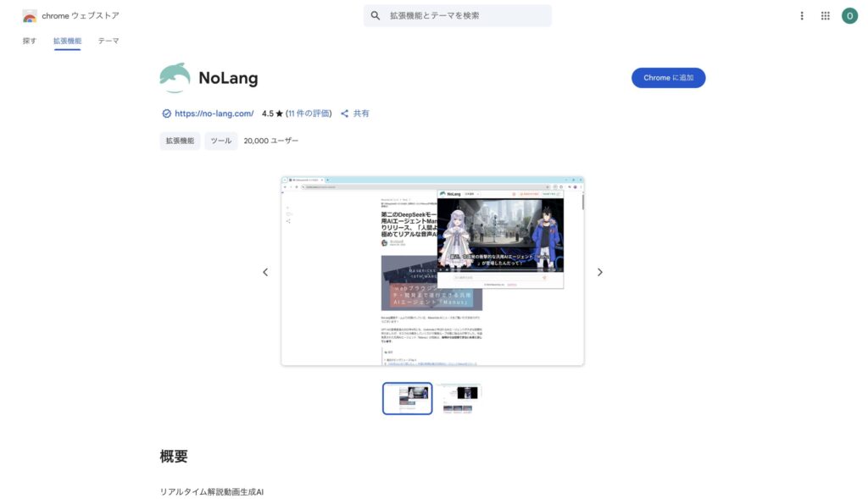Click the 拡張機能 category chip
This screenshot has width=868, height=499.
coord(180,141)
